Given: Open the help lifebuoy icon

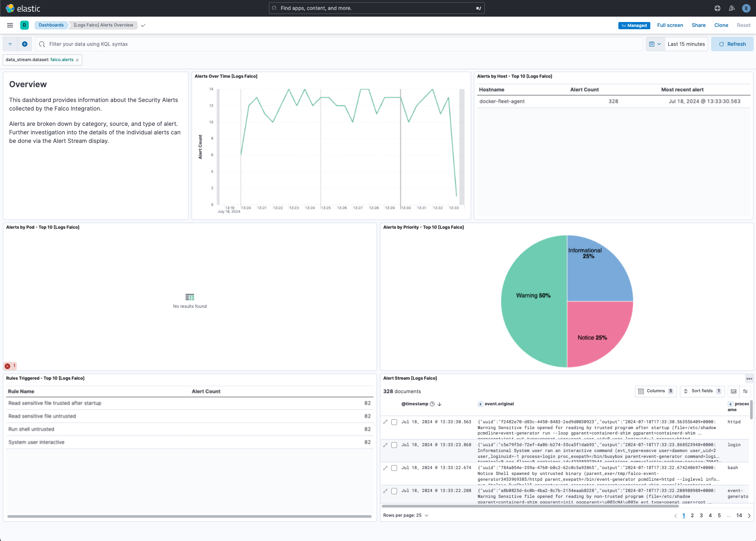Looking at the screenshot, I should [717, 8].
